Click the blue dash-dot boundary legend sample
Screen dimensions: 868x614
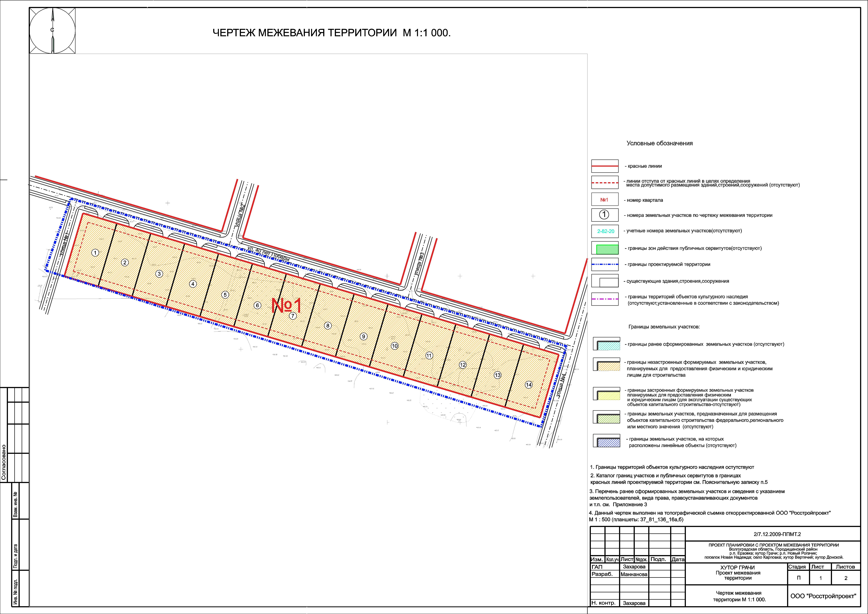click(605, 264)
